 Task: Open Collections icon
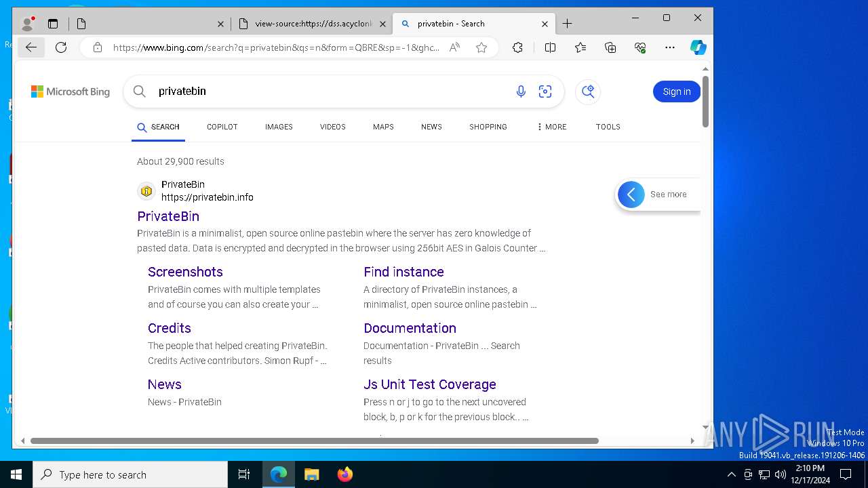pos(610,47)
